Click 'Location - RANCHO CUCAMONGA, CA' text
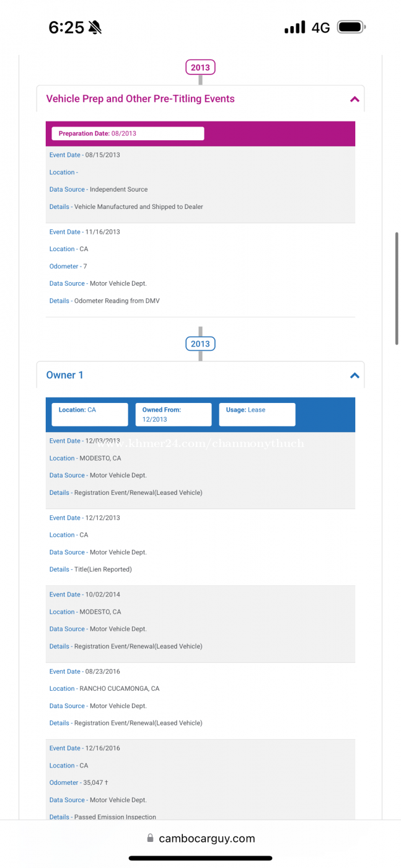 (x=105, y=689)
